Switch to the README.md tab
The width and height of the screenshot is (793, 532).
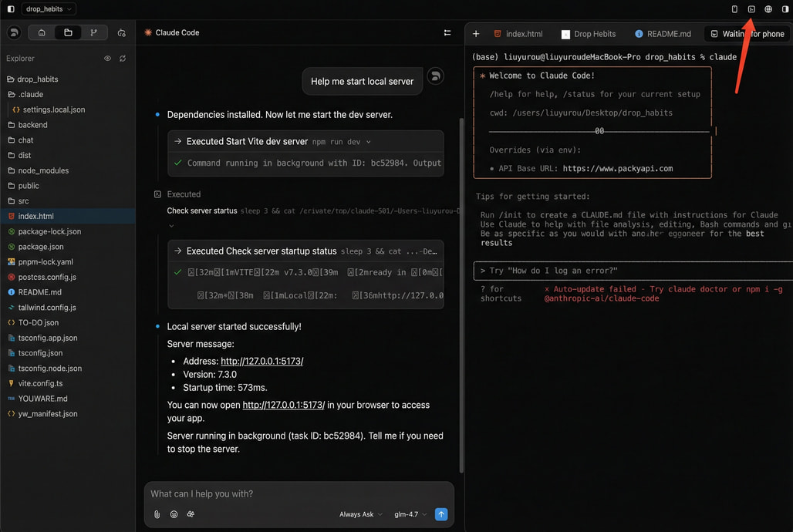click(x=663, y=34)
